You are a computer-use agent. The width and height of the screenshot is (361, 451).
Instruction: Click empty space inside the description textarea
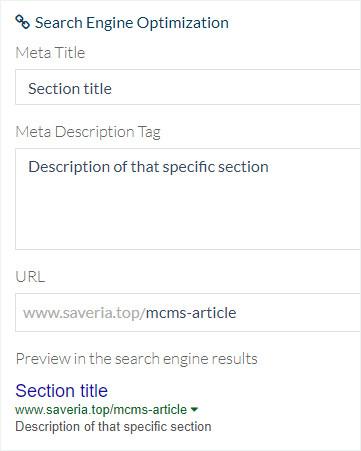[x=188, y=217]
